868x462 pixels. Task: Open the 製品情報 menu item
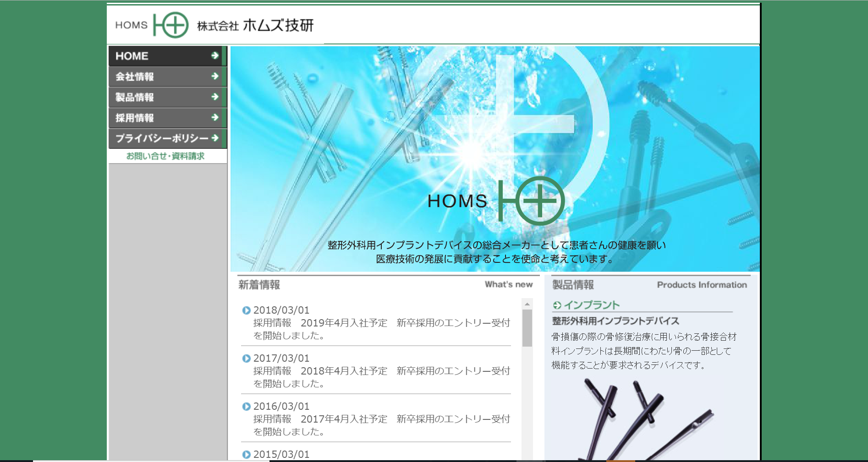tap(168, 97)
